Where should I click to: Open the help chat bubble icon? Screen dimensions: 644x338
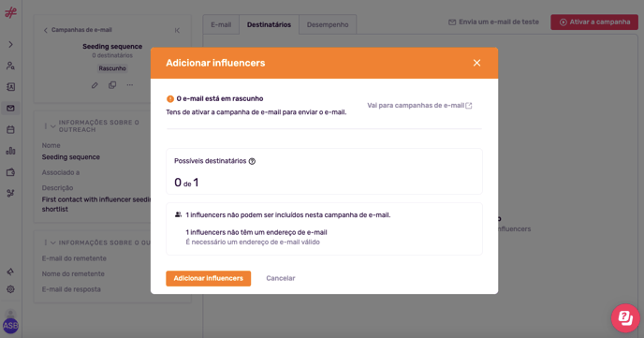pyautogui.click(x=625, y=318)
